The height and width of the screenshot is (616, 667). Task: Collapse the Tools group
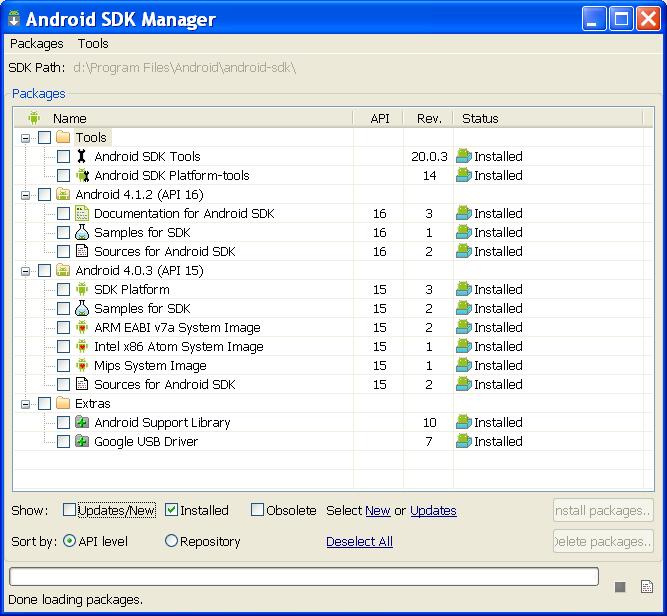26,138
